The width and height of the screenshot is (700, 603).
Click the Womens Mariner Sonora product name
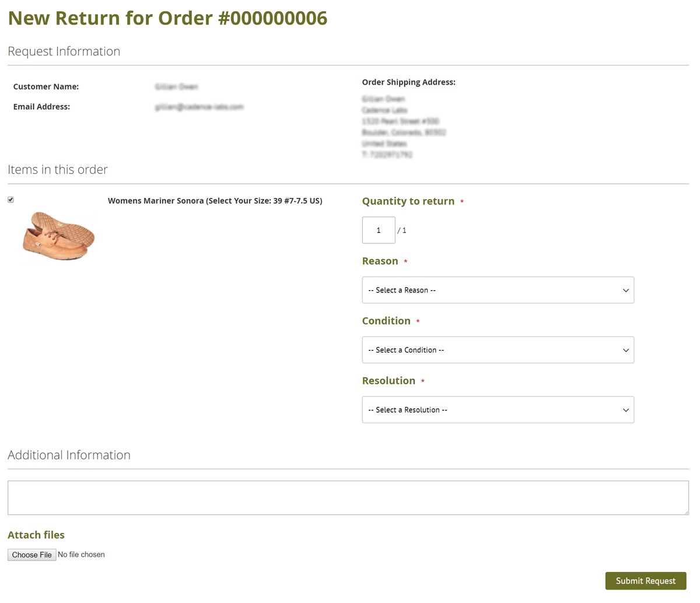(x=215, y=201)
